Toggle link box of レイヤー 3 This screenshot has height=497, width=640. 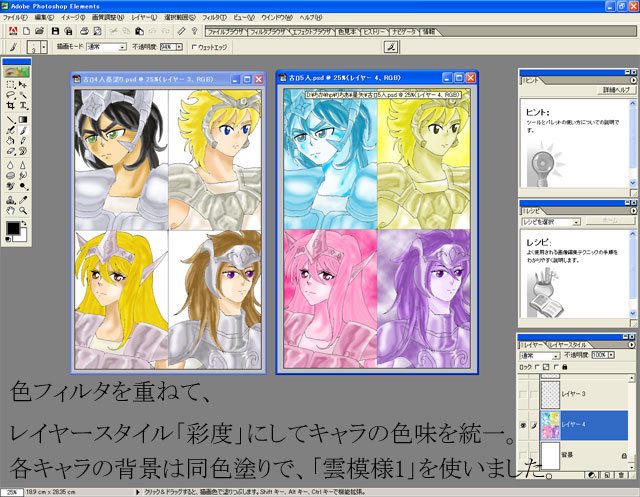coord(533,394)
